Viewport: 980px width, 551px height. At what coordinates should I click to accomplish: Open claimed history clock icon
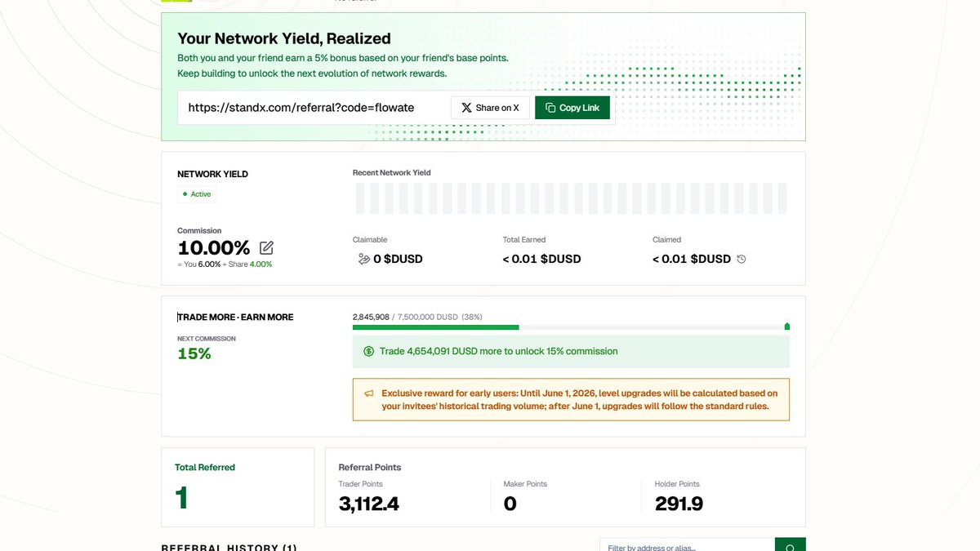coord(742,259)
